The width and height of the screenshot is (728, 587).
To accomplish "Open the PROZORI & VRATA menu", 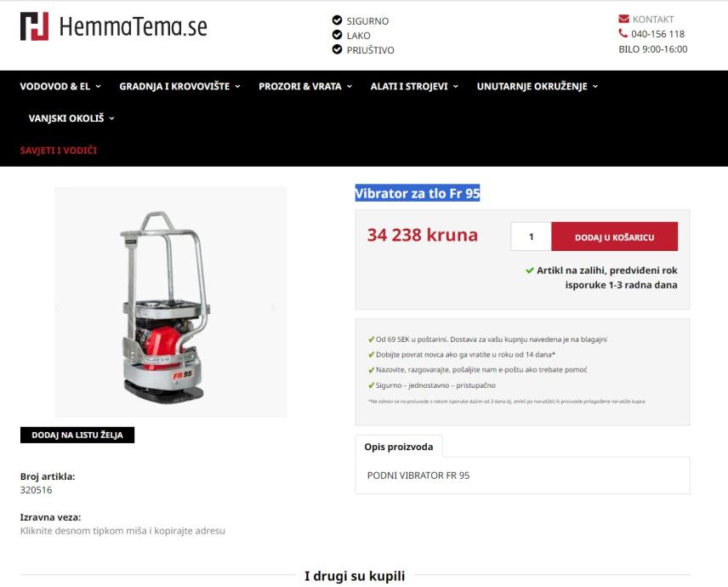I will point(305,87).
